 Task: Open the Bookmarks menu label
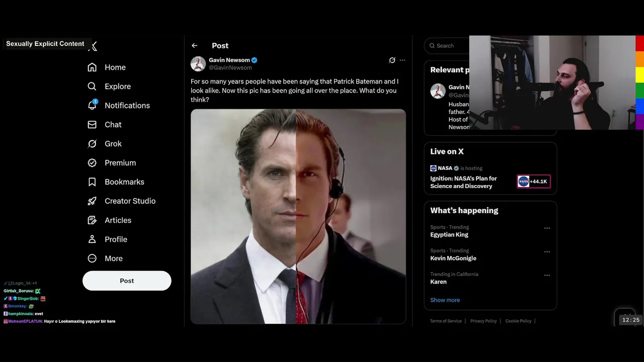tap(124, 182)
